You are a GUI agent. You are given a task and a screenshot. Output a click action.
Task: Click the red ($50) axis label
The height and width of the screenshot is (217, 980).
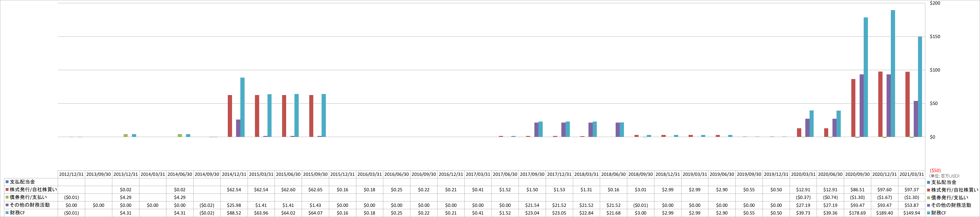[x=935, y=171]
